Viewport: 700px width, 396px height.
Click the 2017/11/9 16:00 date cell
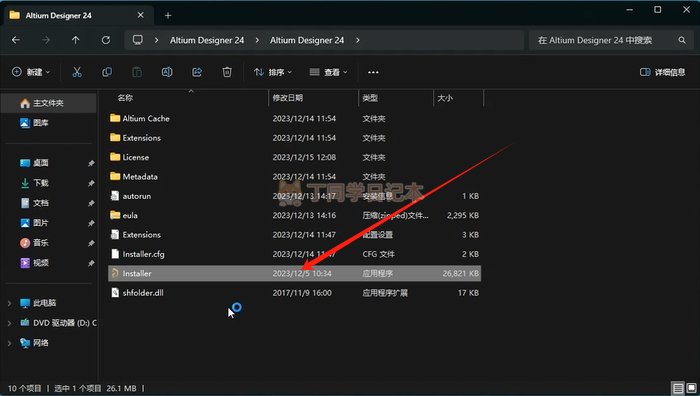point(302,293)
